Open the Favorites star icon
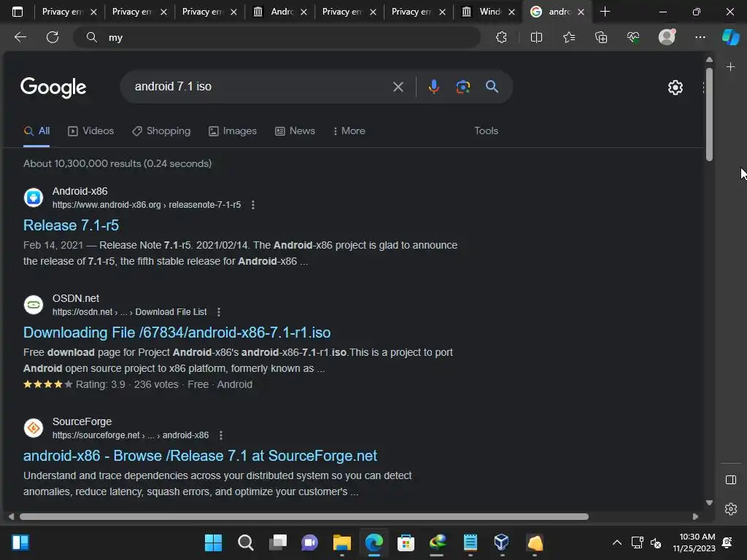This screenshot has height=560, width=747. [x=569, y=37]
